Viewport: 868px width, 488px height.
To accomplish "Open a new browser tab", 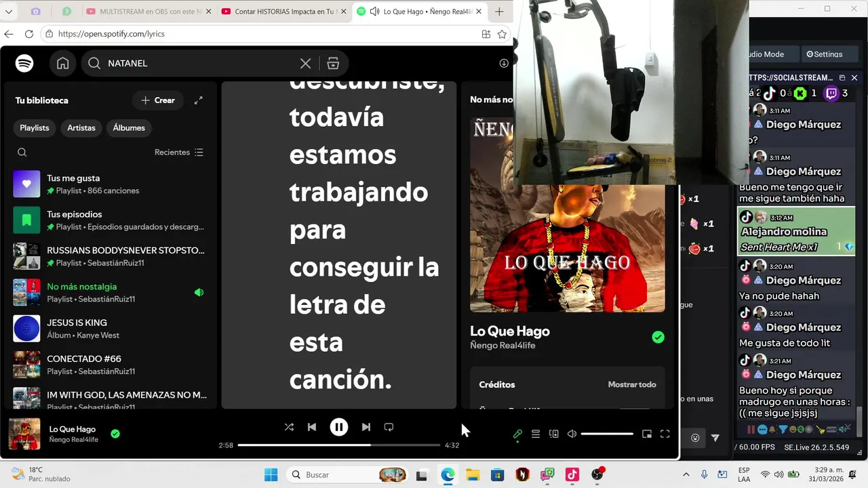I will click(x=500, y=12).
